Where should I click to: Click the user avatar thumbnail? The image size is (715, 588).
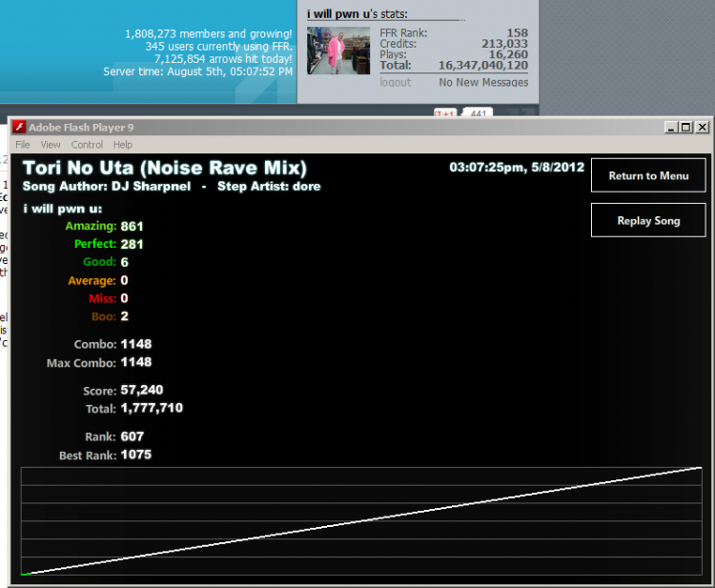(x=338, y=51)
